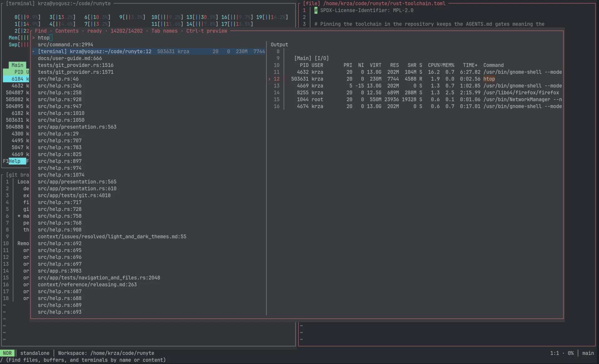Click Contents mode in picker title
This screenshot has height=364, width=599.
(x=67, y=31)
